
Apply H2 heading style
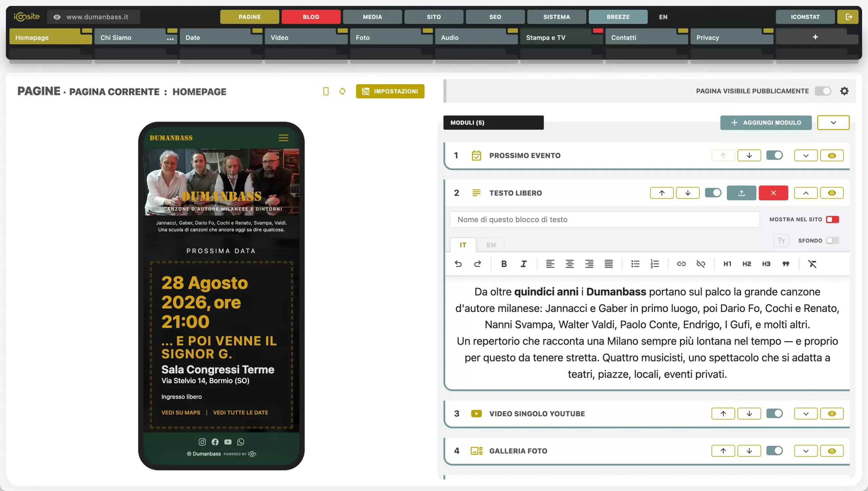[x=747, y=264]
